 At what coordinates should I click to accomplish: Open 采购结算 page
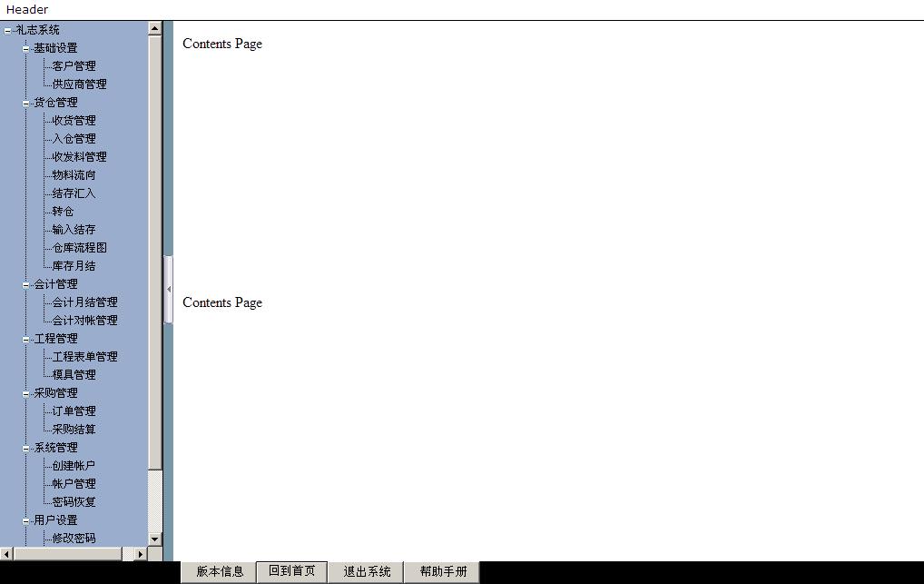pyautogui.click(x=74, y=430)
